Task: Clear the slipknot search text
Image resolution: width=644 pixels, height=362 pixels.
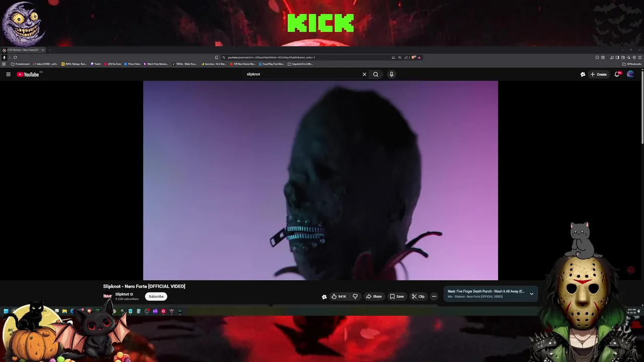Action: (364, 74)
